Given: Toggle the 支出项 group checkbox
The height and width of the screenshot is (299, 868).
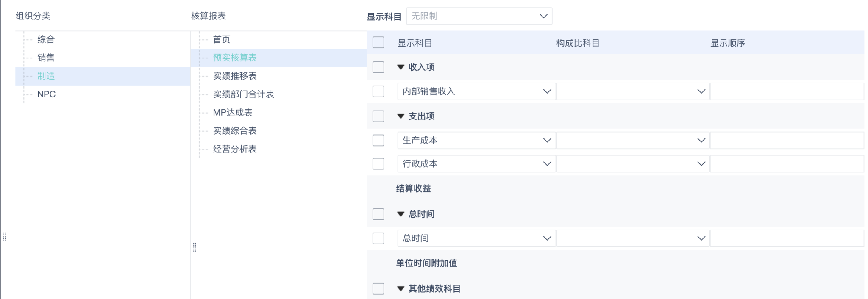Looking at the screenshot, I should click(x=378, y=116).
